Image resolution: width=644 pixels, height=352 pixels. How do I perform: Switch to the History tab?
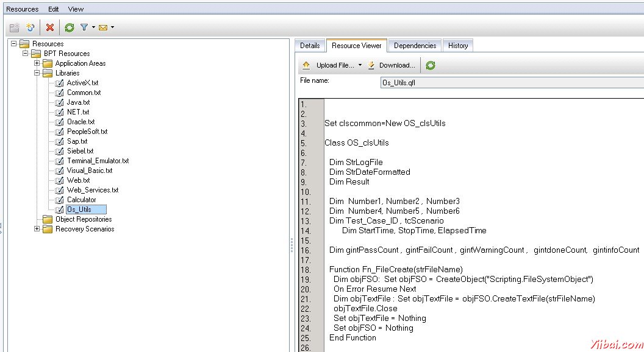click(x=458, y=46)
